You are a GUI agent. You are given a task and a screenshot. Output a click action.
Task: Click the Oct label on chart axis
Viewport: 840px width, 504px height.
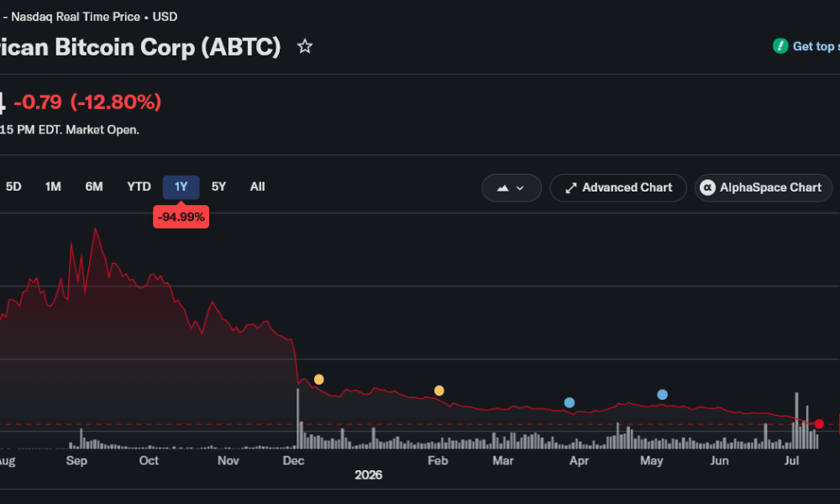(149, 460)
